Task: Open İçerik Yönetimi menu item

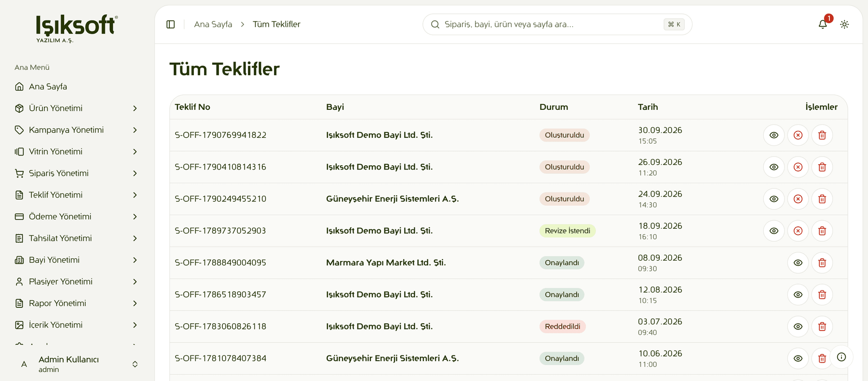Action: tap(77, 325)
